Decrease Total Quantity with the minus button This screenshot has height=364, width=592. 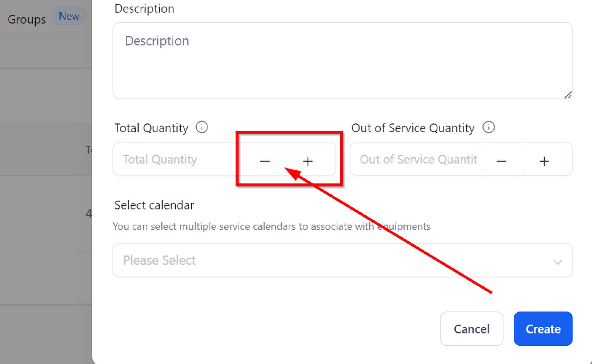pos(265,161)
